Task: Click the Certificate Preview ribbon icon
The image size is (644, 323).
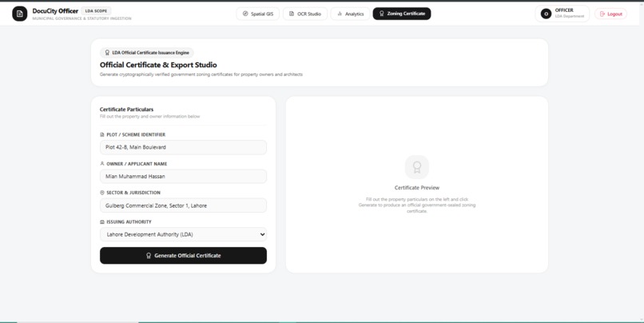Action: coord(417,167)
